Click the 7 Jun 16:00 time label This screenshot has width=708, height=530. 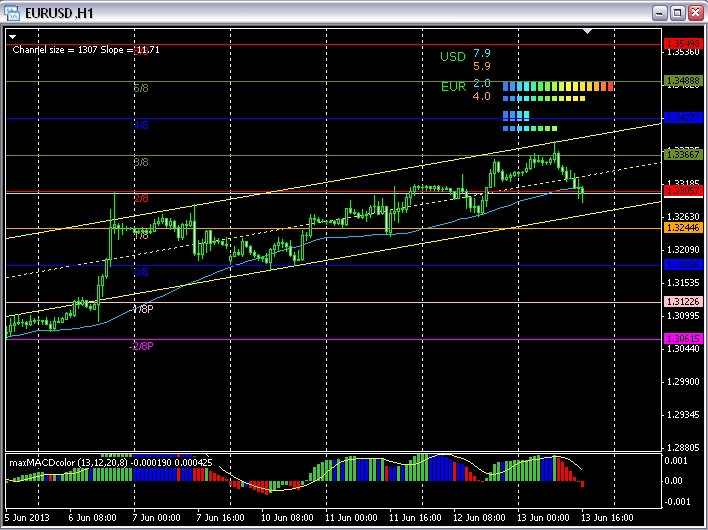point(220,517)
